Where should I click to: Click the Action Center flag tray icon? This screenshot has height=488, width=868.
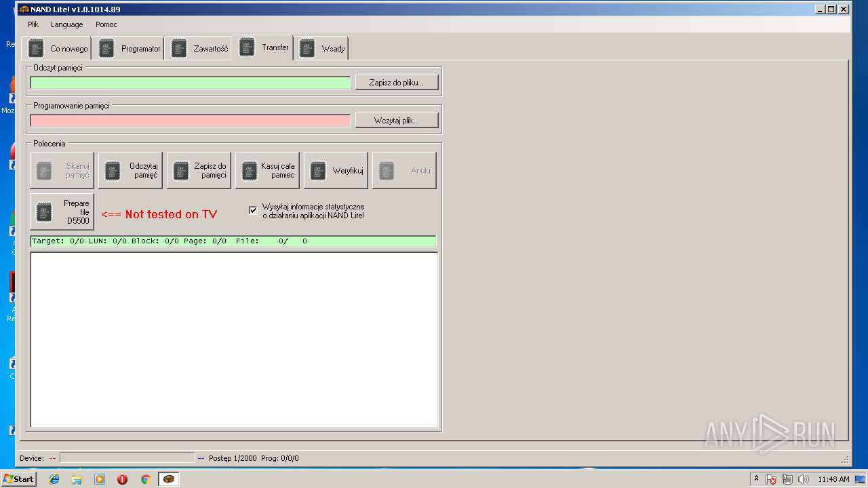(x=771, y=479)
